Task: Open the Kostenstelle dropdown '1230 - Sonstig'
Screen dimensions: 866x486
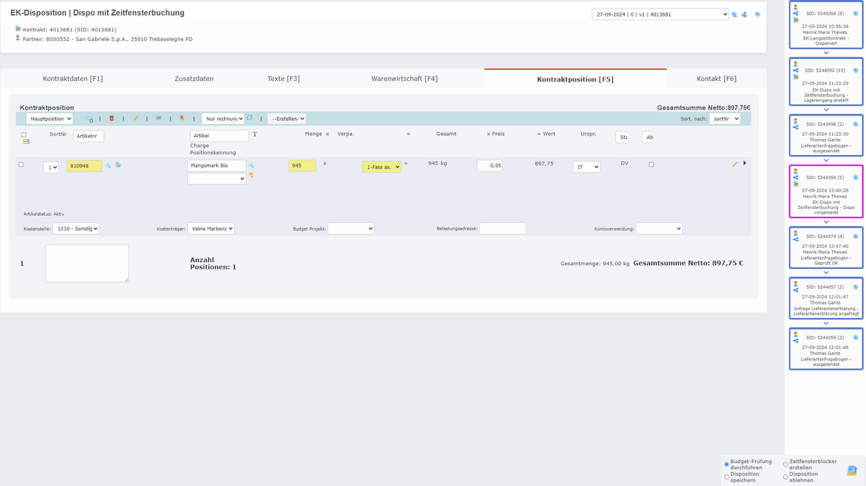Action: 76,229
